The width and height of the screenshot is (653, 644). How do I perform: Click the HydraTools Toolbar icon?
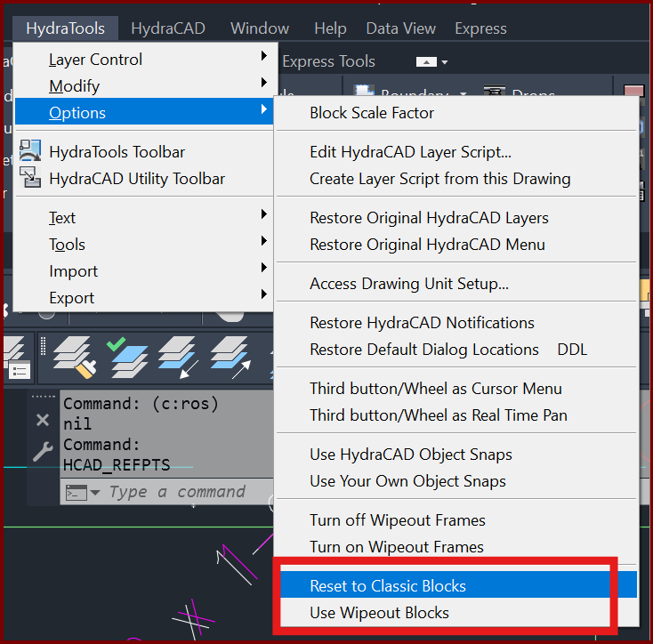(x=30, y=152)
